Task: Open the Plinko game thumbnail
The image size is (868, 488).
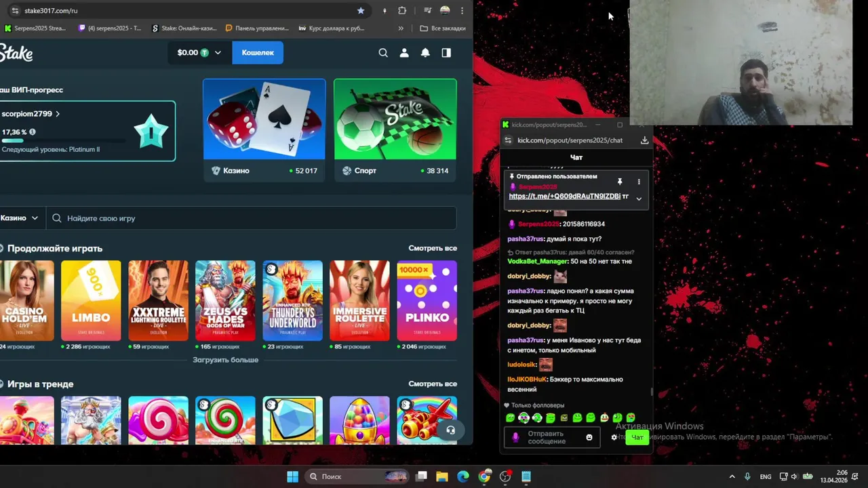Action: point(427,300)
